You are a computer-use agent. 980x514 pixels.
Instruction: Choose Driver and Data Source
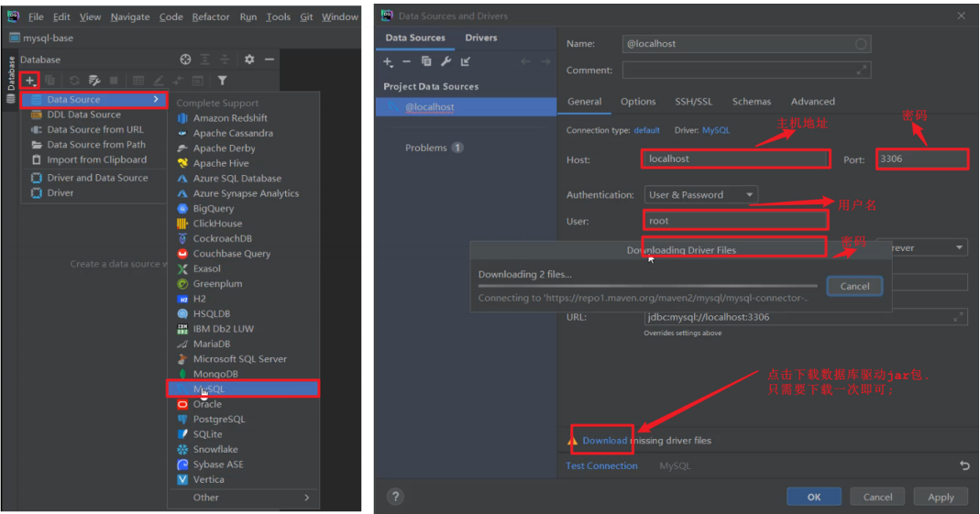pyautogui.click(x=94, y=178)
